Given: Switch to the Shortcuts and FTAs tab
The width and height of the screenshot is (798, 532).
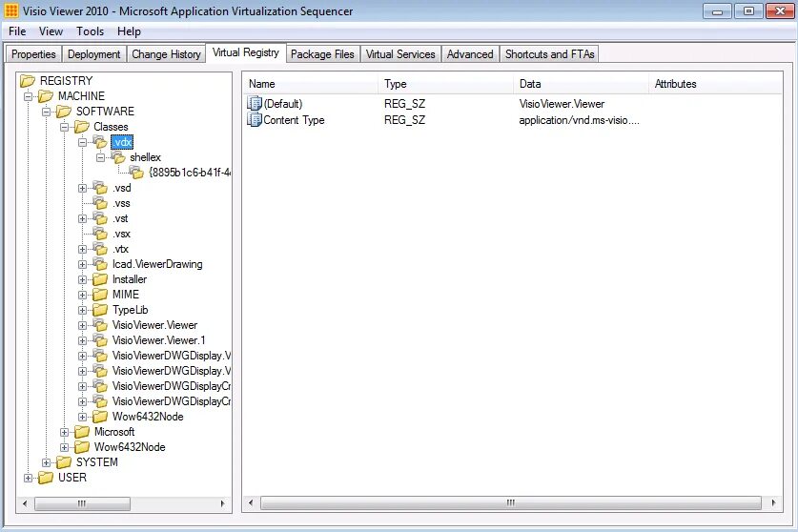Looking at the screenshot, I should pos(550,54).
